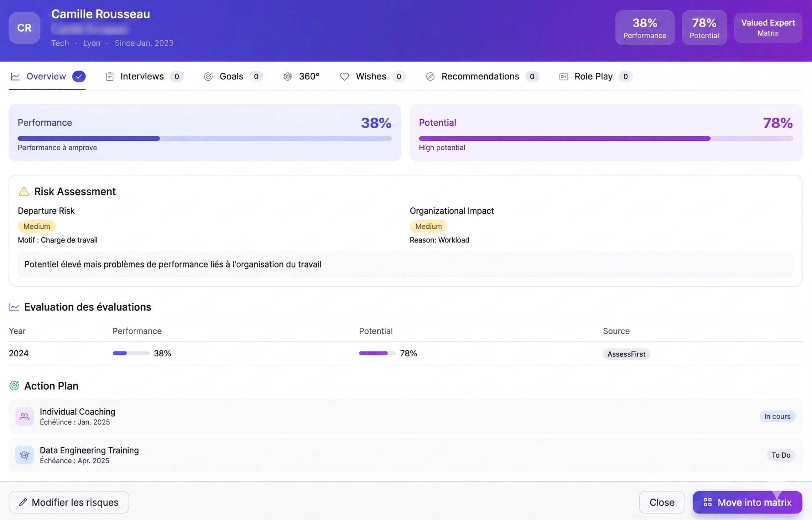Click the Medium badge under Departure Risk
The width and height of the screenshot is (812, 520).
coord(36,226)
